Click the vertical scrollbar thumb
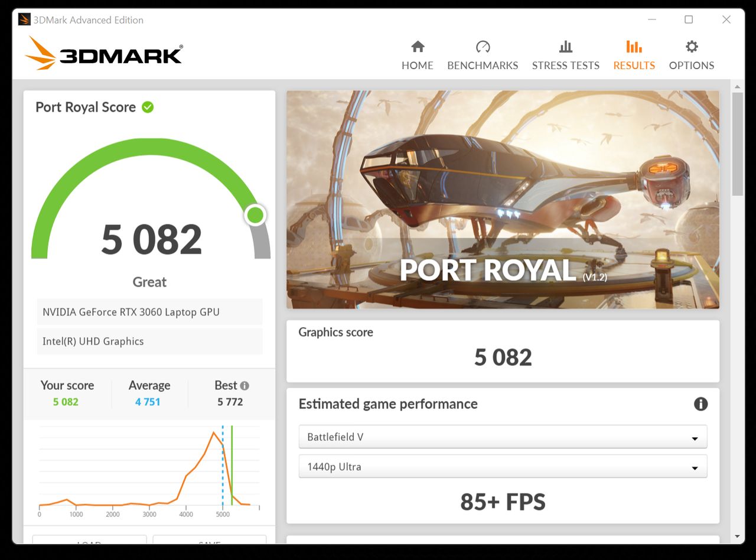 click(737, 144)
